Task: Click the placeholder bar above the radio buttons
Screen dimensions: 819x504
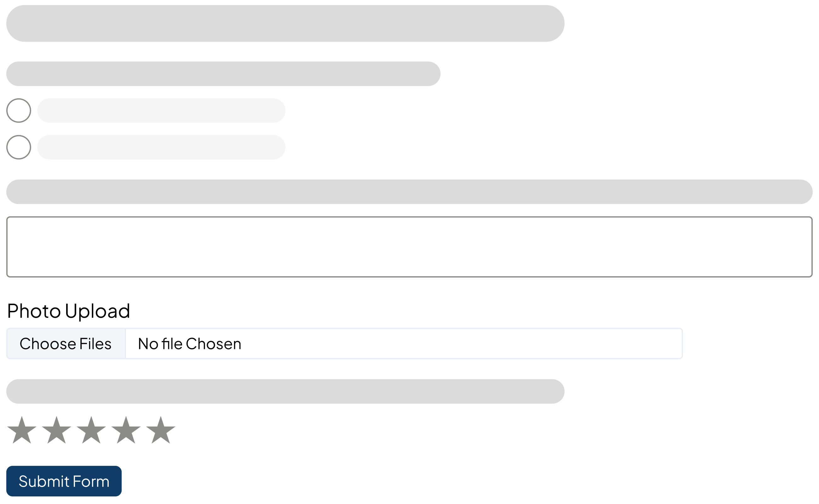Action: (223, 74)
